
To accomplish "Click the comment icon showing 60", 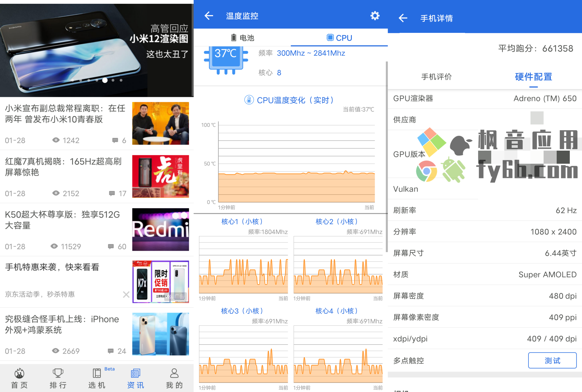I will 111,247.
